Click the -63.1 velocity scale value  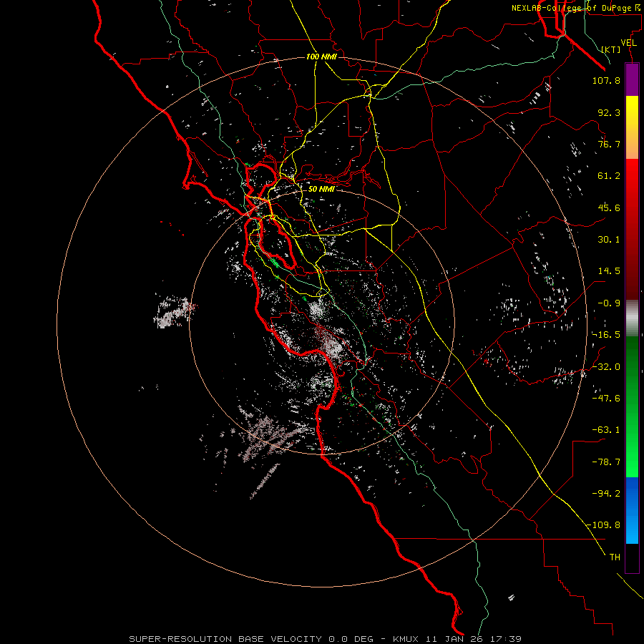point(606,430)
